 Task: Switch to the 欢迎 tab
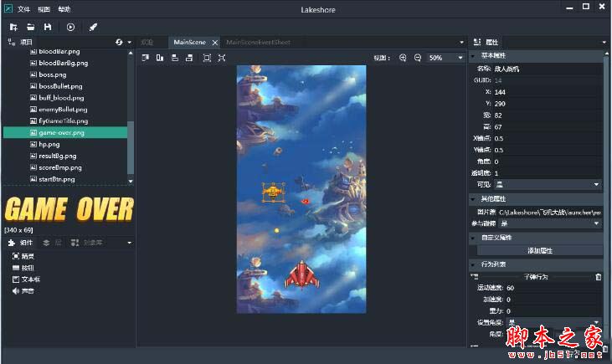point(147,42)
